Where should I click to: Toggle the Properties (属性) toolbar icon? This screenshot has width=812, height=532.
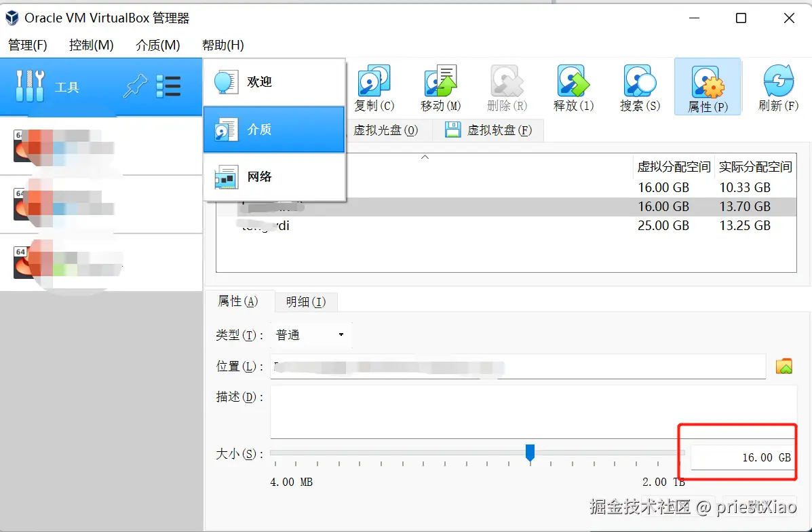[708, 87]
